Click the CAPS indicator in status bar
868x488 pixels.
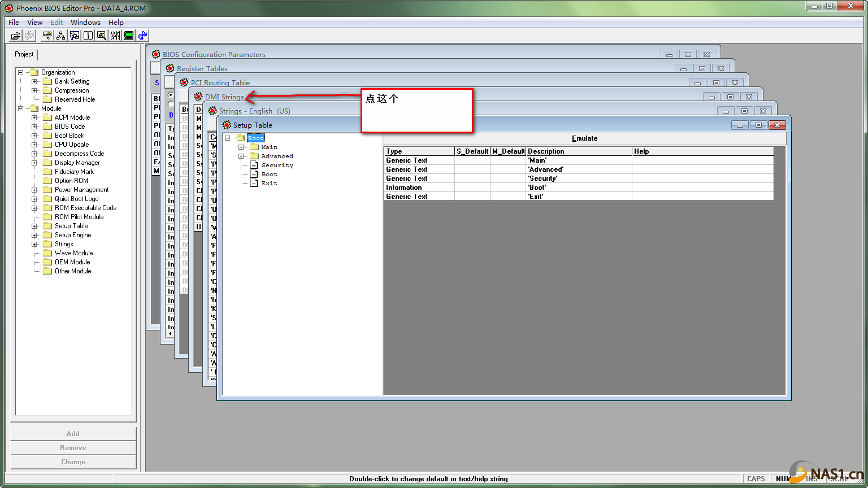[x=756, y=478]
